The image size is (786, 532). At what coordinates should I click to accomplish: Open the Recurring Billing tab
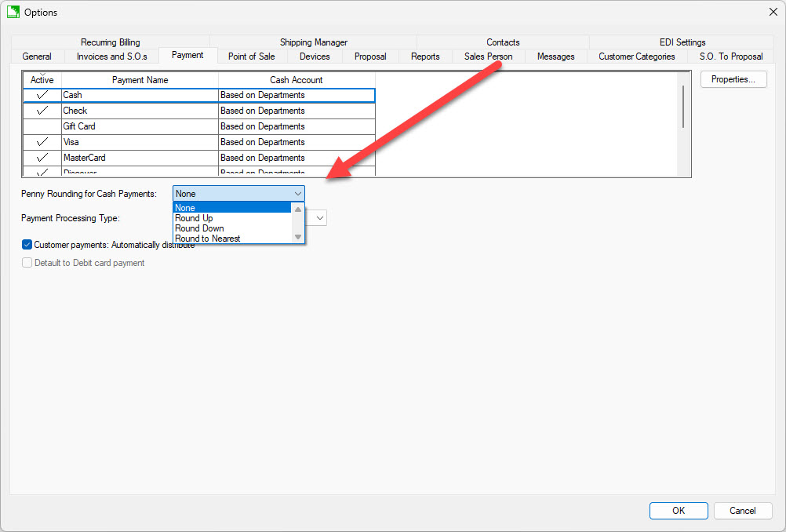pos(110,42)
